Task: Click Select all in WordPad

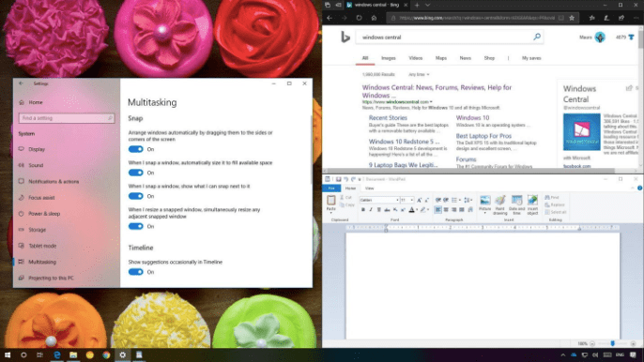Action: click(556, 212)
